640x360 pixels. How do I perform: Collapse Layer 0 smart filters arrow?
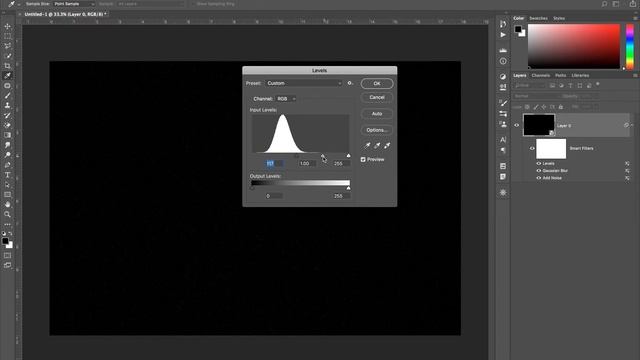[632, 125]
